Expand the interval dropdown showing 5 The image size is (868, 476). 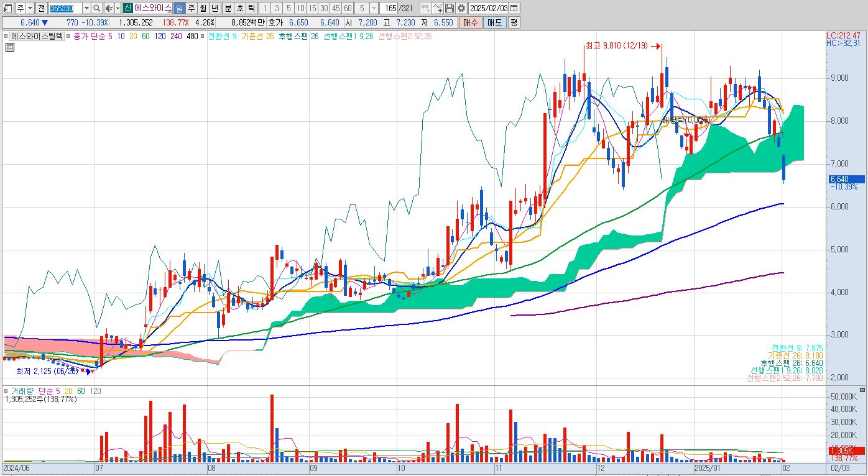(x=374, y=8)
